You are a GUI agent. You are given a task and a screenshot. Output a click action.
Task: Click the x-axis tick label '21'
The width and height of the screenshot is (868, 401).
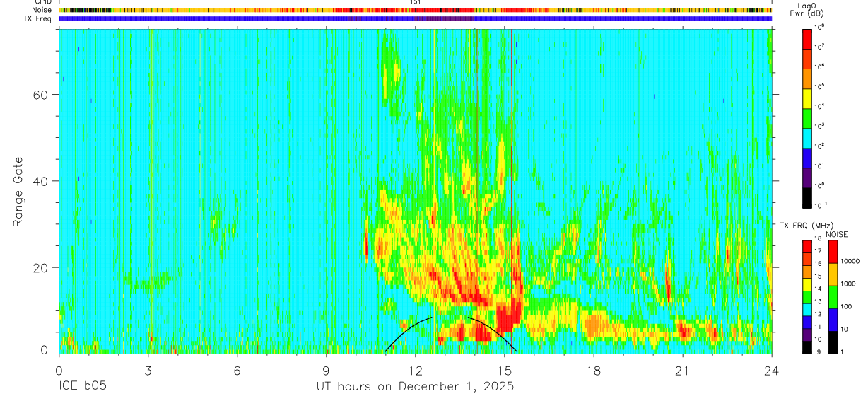(x=683, y=371)
